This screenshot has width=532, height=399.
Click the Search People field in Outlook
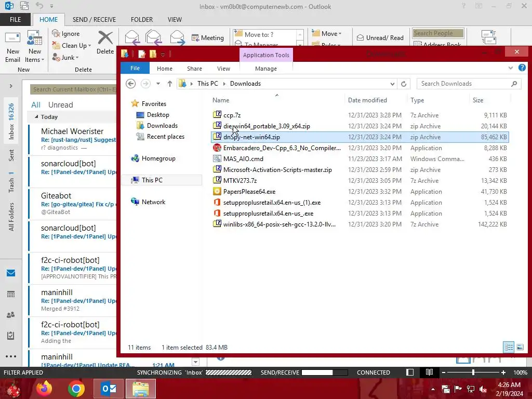click(438, 33)
